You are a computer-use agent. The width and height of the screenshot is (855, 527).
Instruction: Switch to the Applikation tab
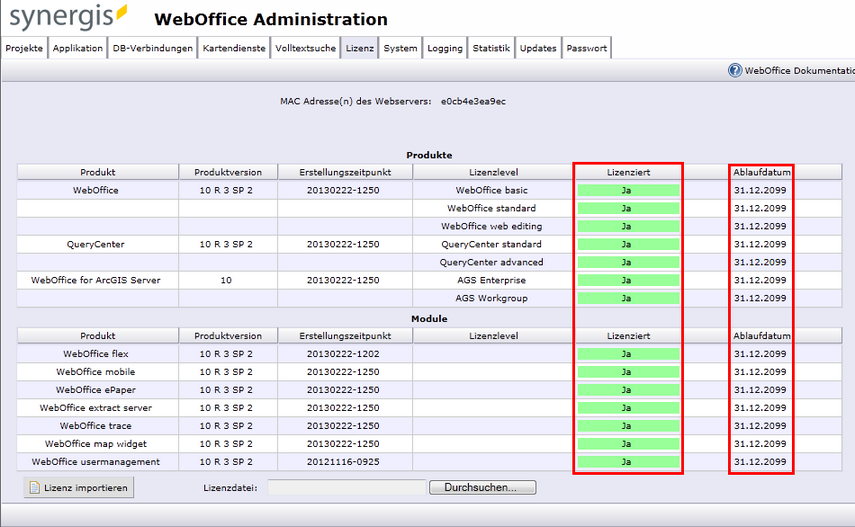click(x=78, y=48)
